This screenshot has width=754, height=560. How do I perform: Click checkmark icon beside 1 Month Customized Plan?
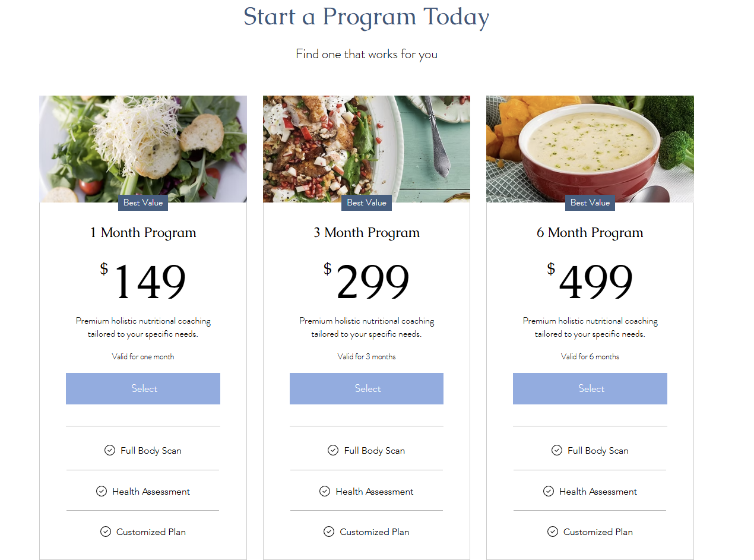click(106, 531)
